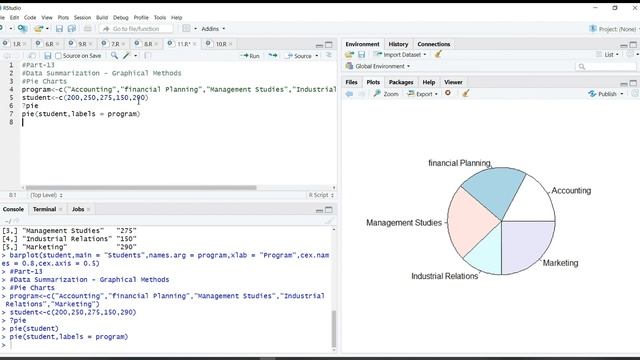Click the editor horizontal scrollbar
This screenshot has width=640, height=360.
click(x=141, y=188)
